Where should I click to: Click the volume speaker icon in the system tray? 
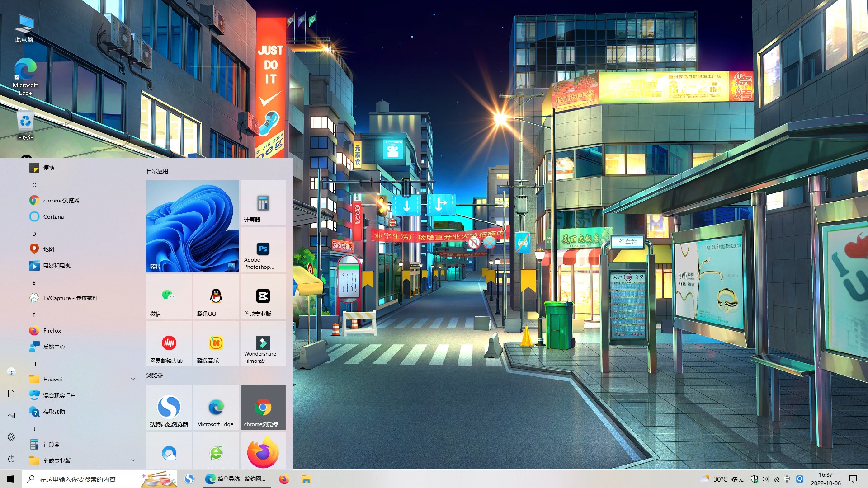coord(765,479)
